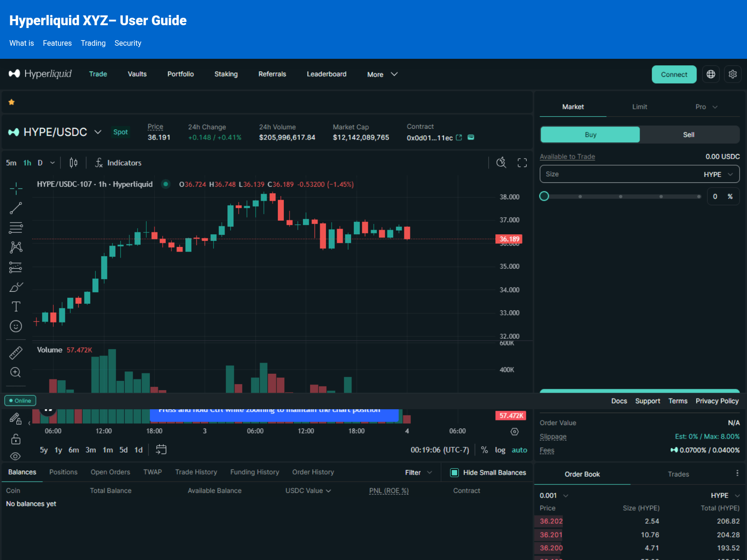Select the Sell side toggle

click(689, 134)
